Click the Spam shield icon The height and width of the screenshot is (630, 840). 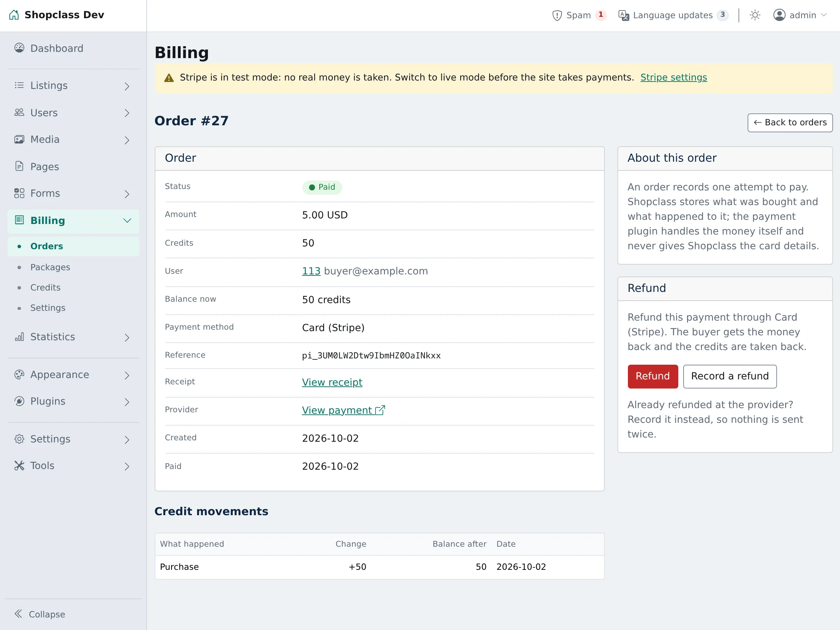(557, 15)
